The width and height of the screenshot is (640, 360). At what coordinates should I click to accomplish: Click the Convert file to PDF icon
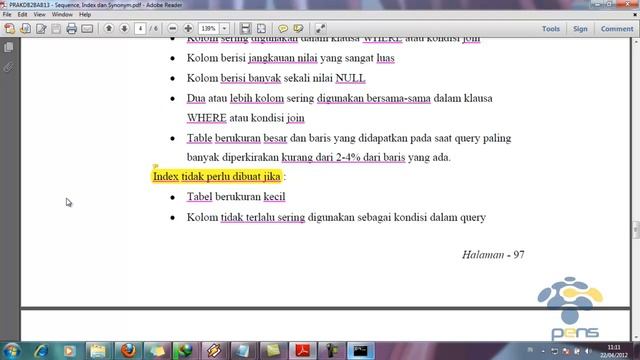(x=25, y=29)
